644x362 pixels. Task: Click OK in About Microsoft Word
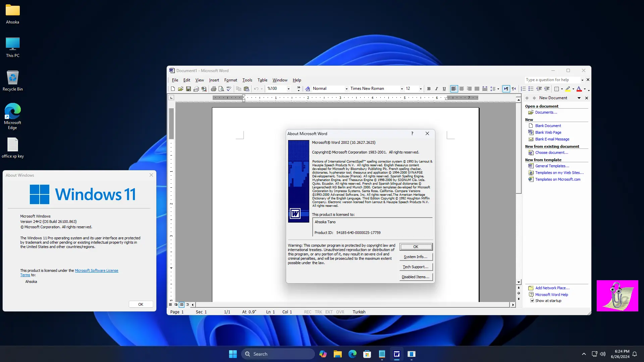tap(416, 247)
